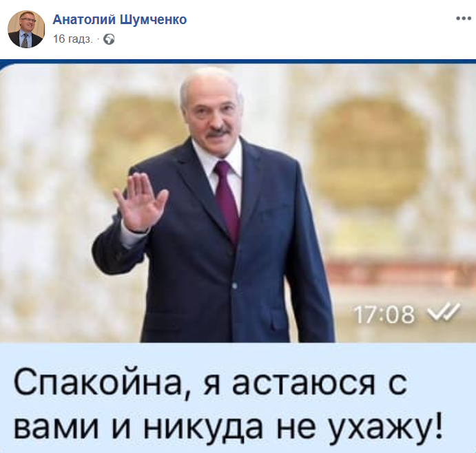Open the Анатолий Шумченко profile name link
The width and height of the screenshot is (476, 453).
(120, 19)
